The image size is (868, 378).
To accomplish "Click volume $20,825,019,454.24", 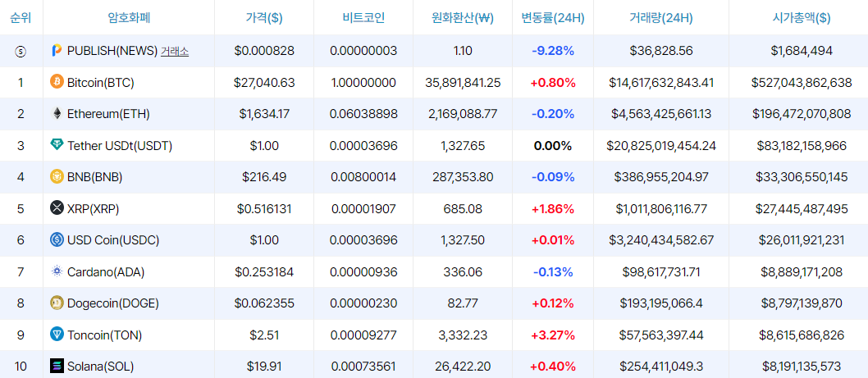I will pos(661,146).
